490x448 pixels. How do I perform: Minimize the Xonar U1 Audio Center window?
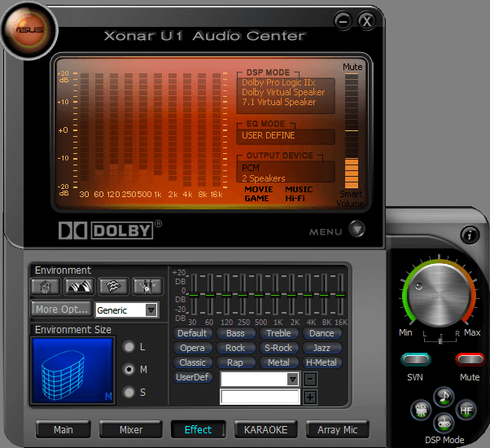343,21
